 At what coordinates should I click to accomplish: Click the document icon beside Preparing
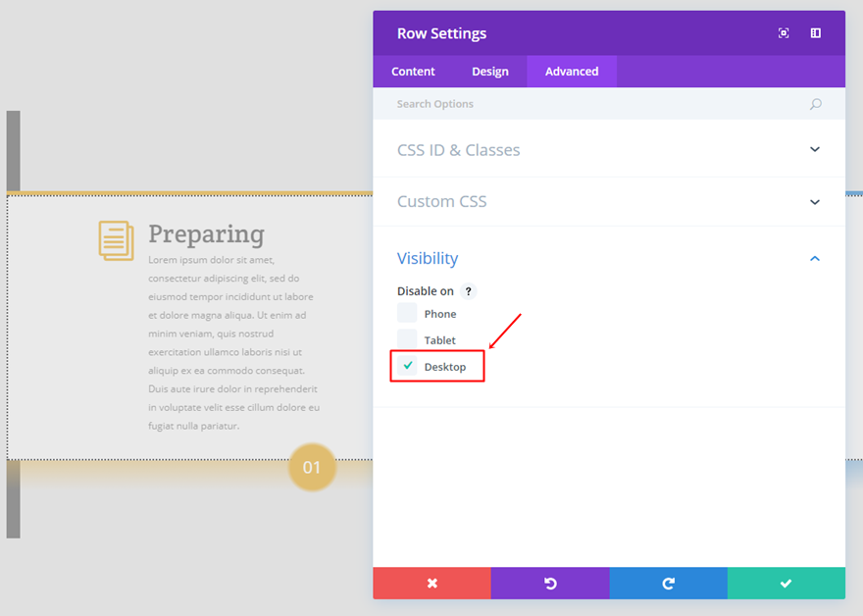tap(116, 240)
